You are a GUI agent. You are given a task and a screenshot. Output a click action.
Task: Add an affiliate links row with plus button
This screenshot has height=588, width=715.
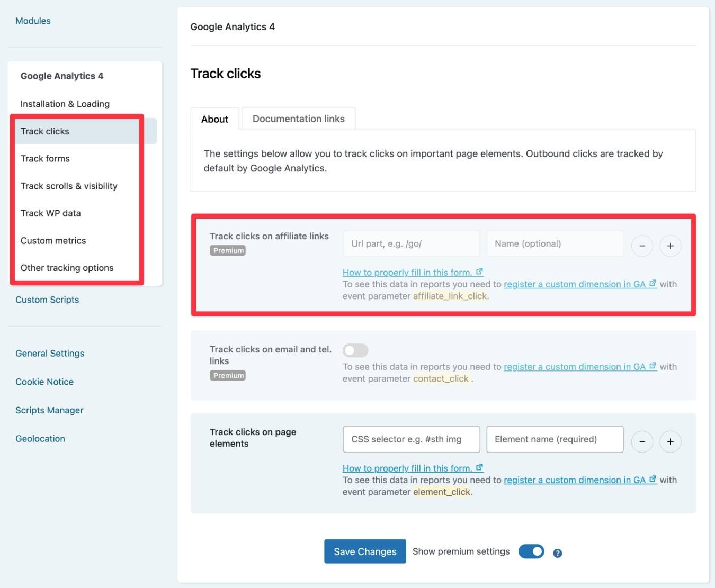point(670,246)
